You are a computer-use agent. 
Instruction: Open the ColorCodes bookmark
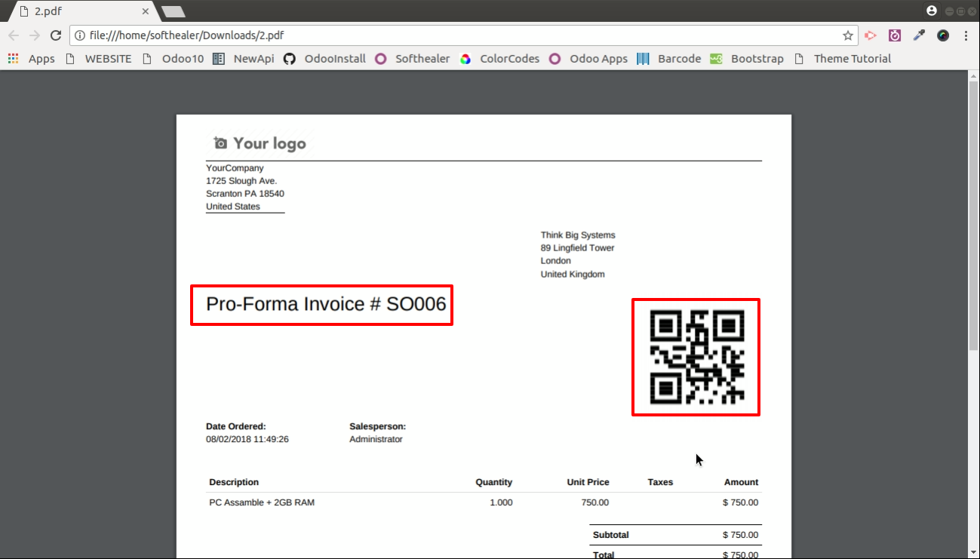point(500,59)
